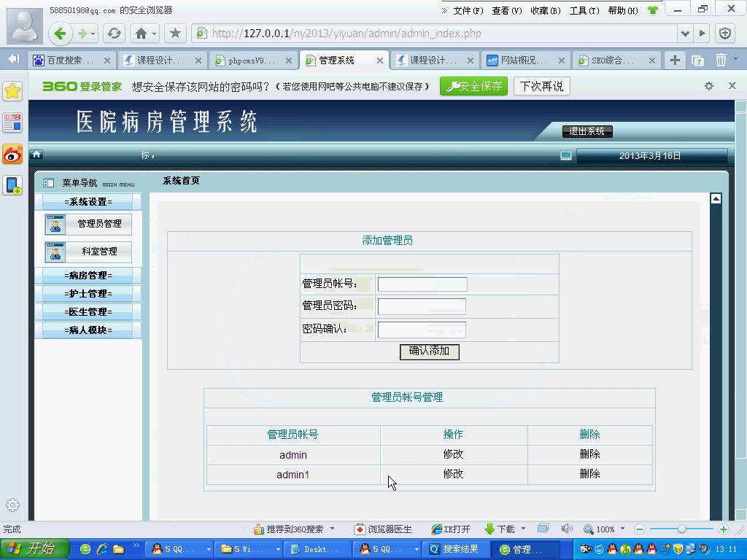The width and height of the screenshot is (747, 560).
Task: Click 修改 for the admin account
Action: point(453,454)
